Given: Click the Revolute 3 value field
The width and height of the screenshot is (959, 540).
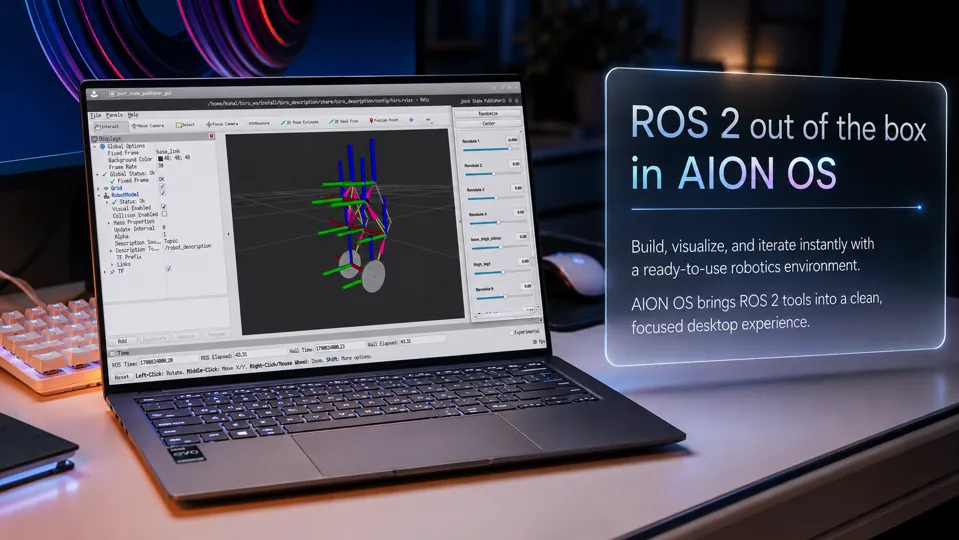Looking at the screenshot, I should point(518,188).
